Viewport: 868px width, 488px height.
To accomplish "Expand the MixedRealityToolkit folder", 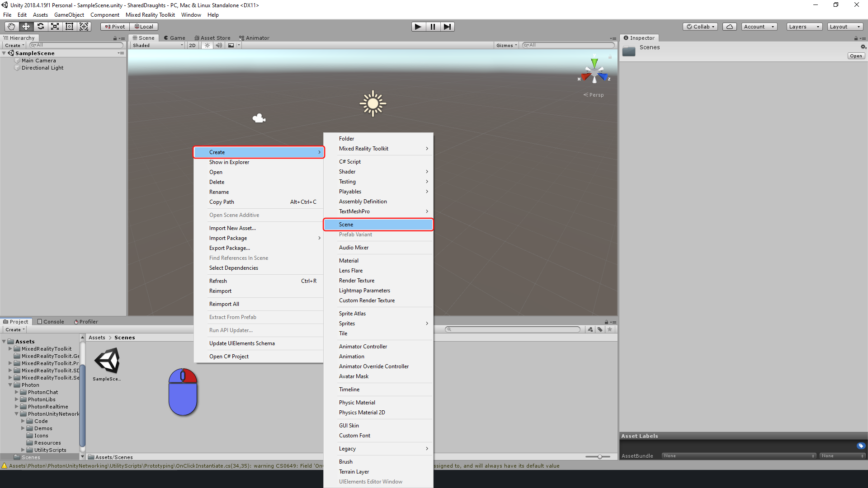I will [x=10, y=349].
